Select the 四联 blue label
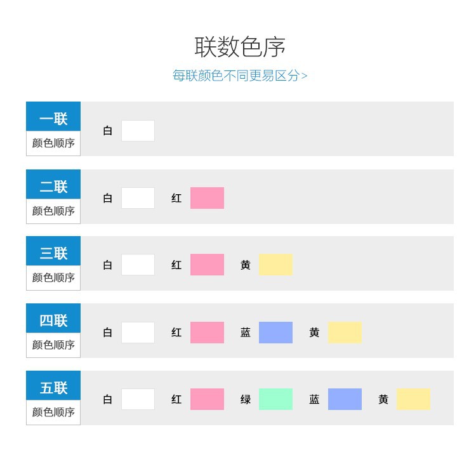Viewport: 476px width, 476px height. pos(53,318)
